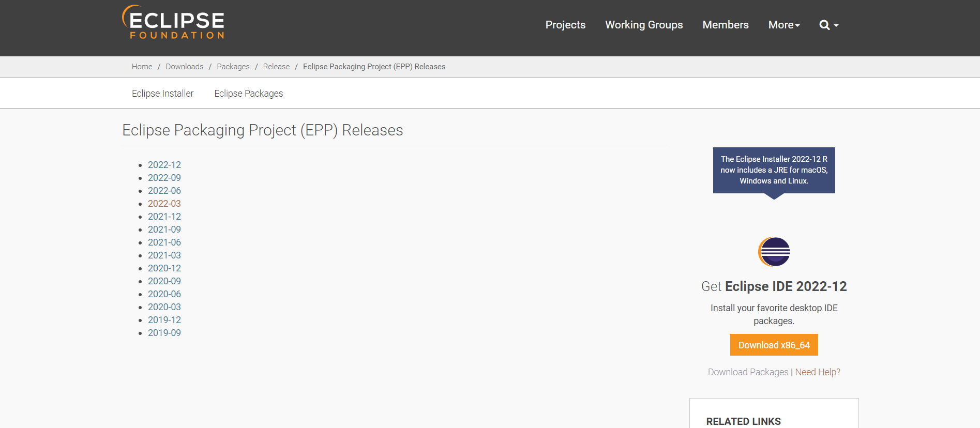Open the 2021-06 release
This screenshot has width=980, height=428.
164,242
